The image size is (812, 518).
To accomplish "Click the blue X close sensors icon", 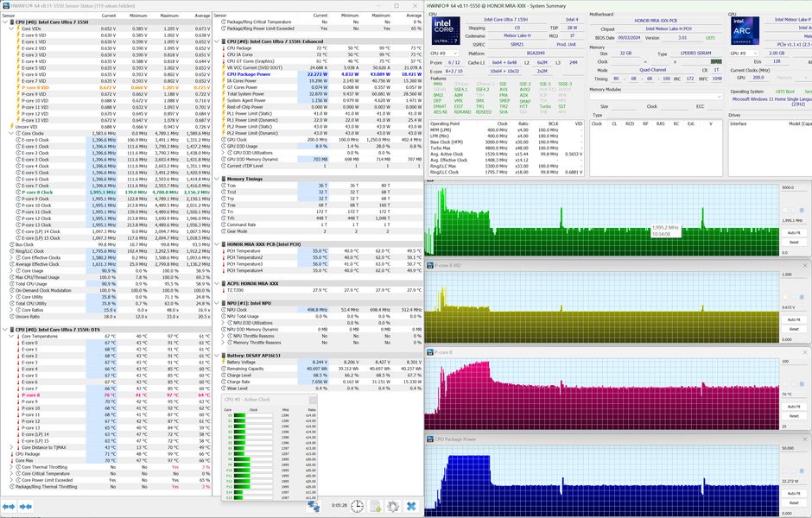I will coord(411,506).
